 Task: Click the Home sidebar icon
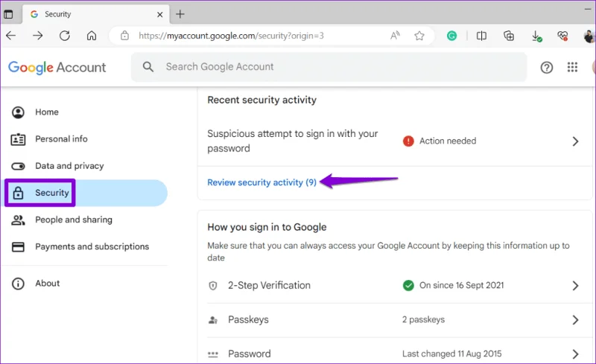tap(18, 112)
